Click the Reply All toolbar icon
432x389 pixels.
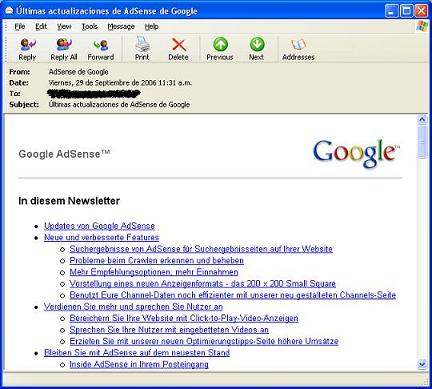point(64,49)
